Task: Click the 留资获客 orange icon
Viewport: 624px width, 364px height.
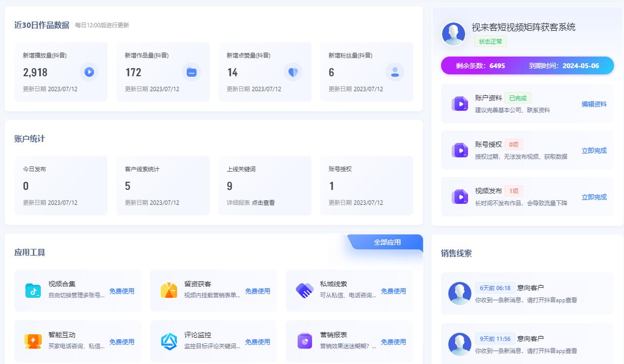Action: pos(169,290)
